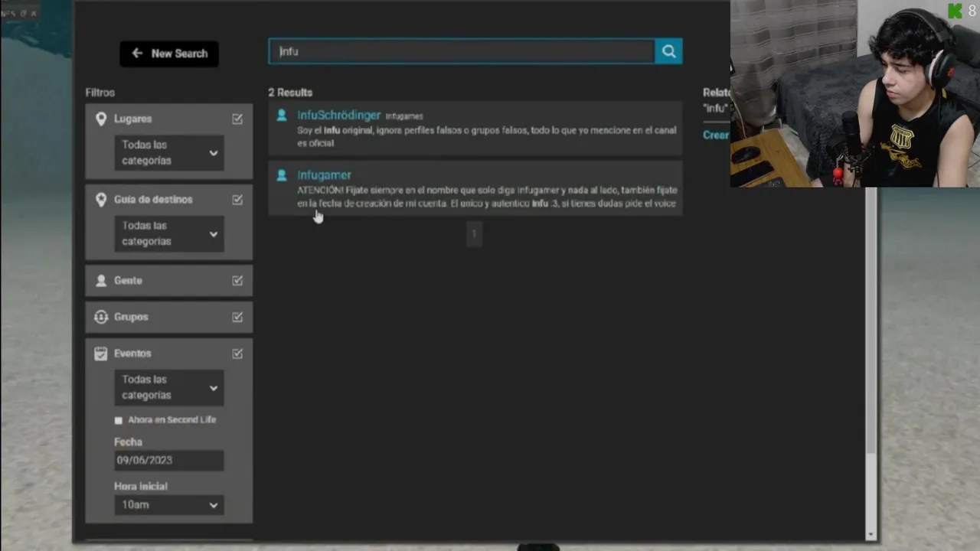Uncheck the Grupos filter checkbox
The height and width of the screenshot is (551, 980).
(x=237, y=317)
